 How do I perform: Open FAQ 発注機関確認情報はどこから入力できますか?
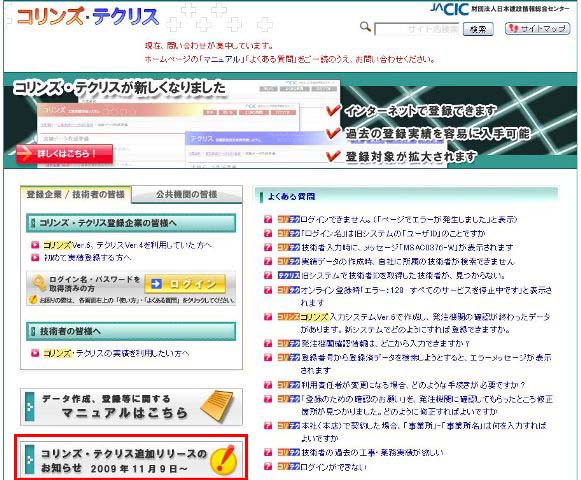385,344
